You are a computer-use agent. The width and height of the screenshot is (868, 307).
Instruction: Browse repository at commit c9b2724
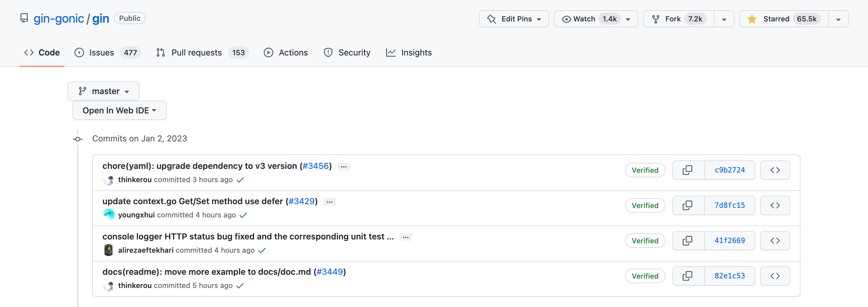775,170
